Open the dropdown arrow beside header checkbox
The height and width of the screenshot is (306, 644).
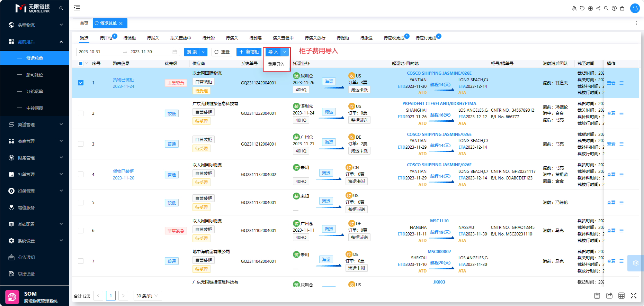coord(87,63)
